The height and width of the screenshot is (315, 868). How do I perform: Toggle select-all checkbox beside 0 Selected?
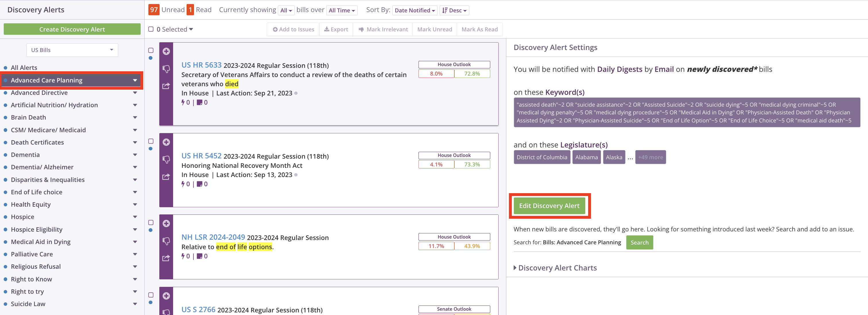151,29
